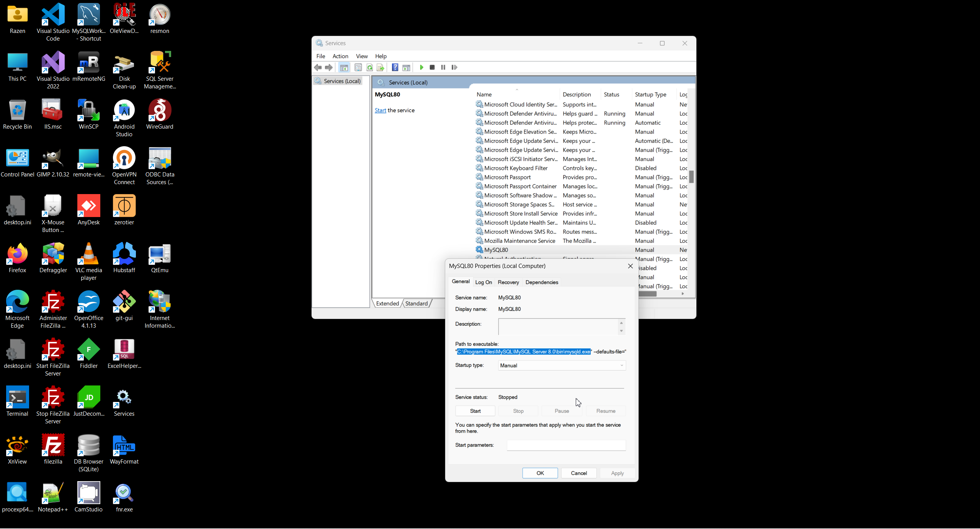Click Description box scroll down arrow

621,331
